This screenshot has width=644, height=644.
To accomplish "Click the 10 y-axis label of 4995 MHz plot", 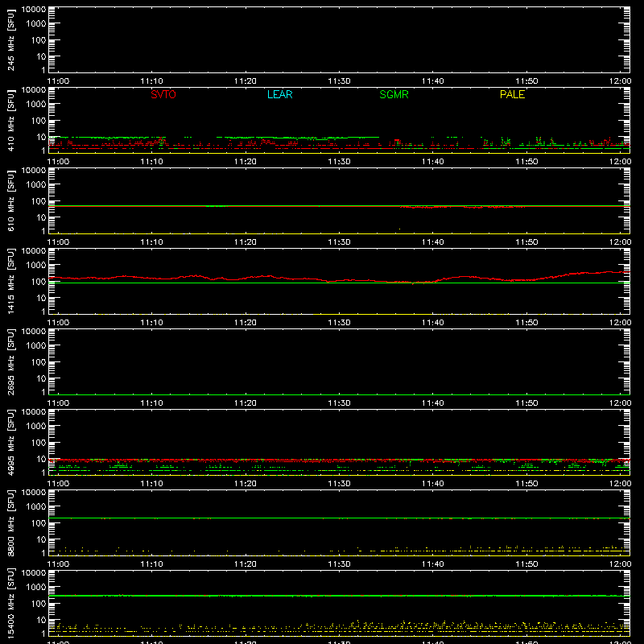I will (41, 459).
